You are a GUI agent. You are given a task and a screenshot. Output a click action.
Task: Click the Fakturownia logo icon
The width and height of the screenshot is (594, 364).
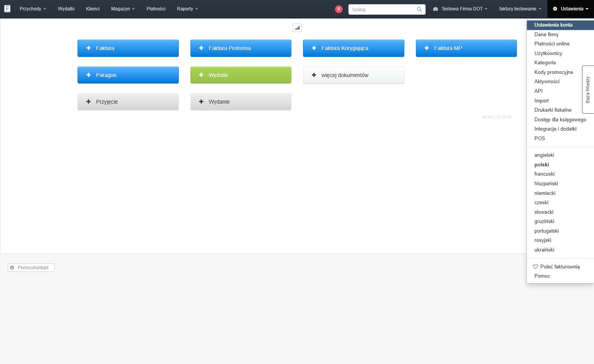pos(7,8)
